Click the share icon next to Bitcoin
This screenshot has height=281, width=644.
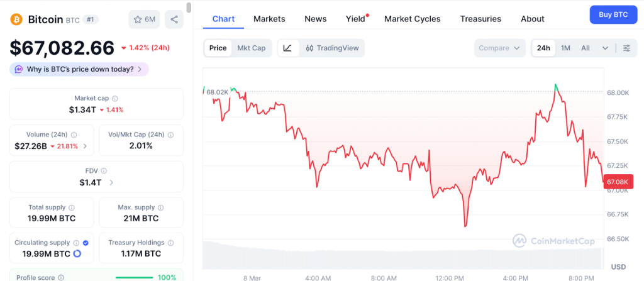[x=174, y=19]
